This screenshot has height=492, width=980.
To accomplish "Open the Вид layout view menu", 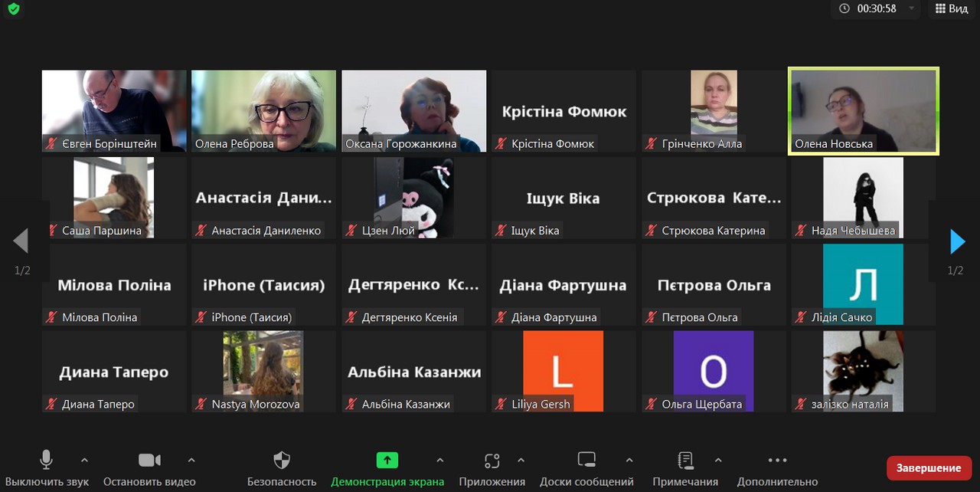I will pos(951,9).
